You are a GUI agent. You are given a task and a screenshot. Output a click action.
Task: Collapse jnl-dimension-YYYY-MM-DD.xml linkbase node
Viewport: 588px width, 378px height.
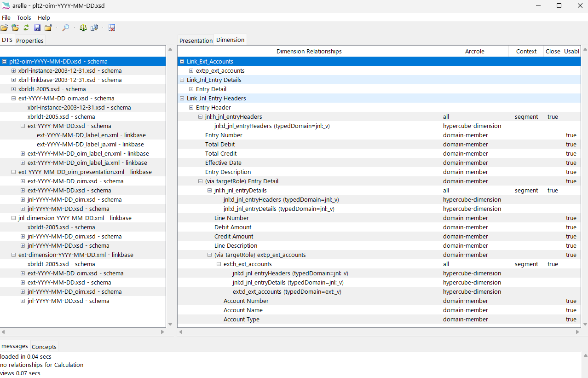coord(14,218)
